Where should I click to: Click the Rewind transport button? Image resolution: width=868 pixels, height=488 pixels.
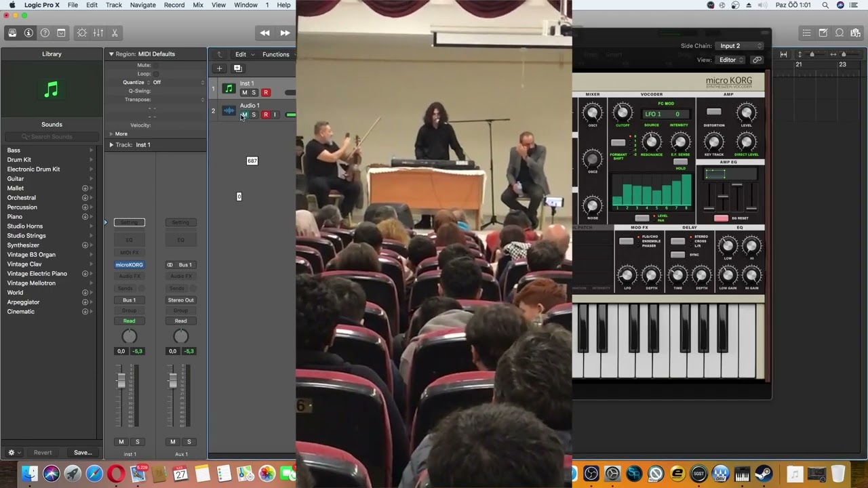pyautogui.click(x=265, y=33)
